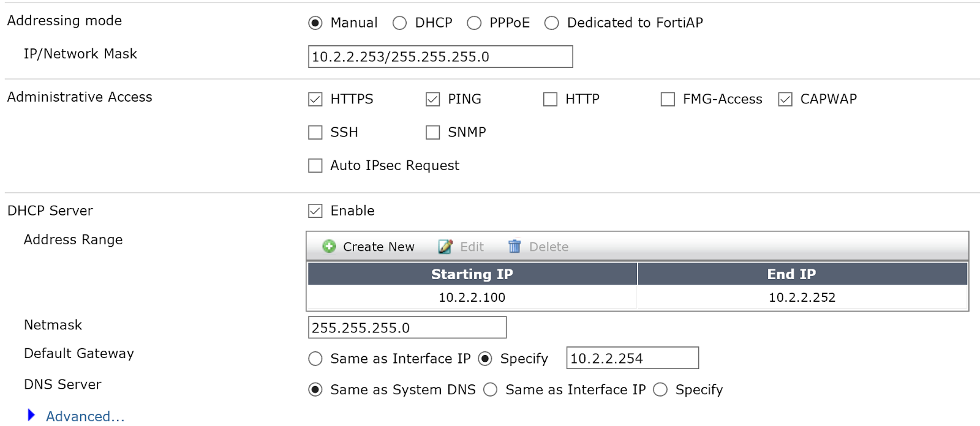Enable SSH administrative access

point(315,132)
